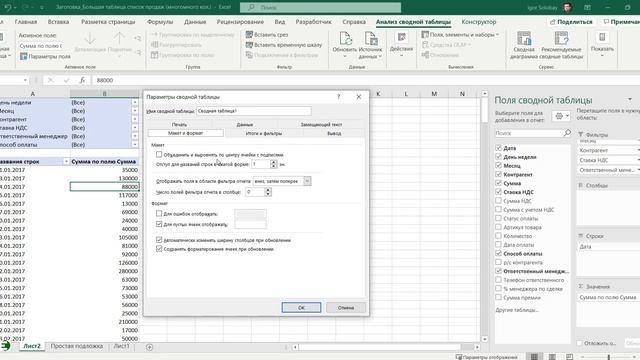Image resolution: width=640 pixels, height=360 pixels.
Task: Toggle Для ошибок отображать checkbox
Action: 159,213
